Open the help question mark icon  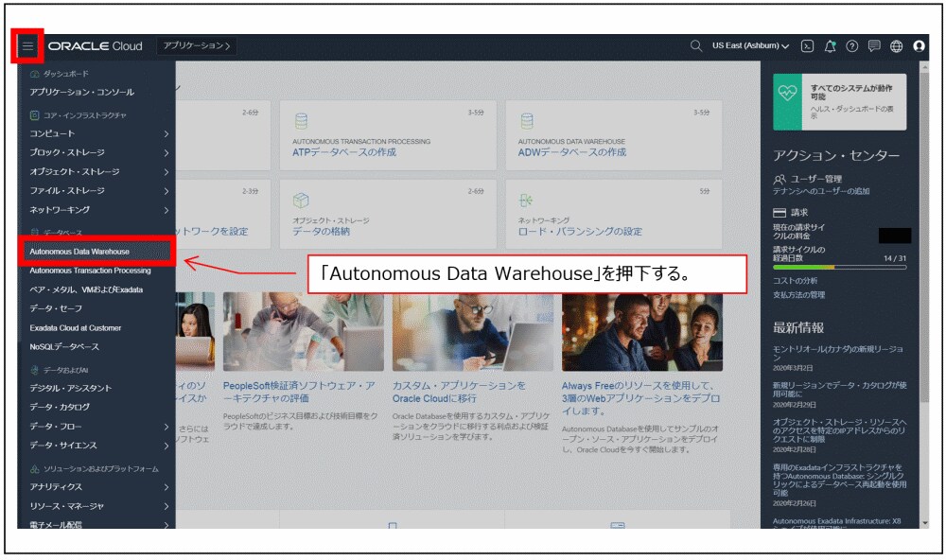[x=852, y=45]
